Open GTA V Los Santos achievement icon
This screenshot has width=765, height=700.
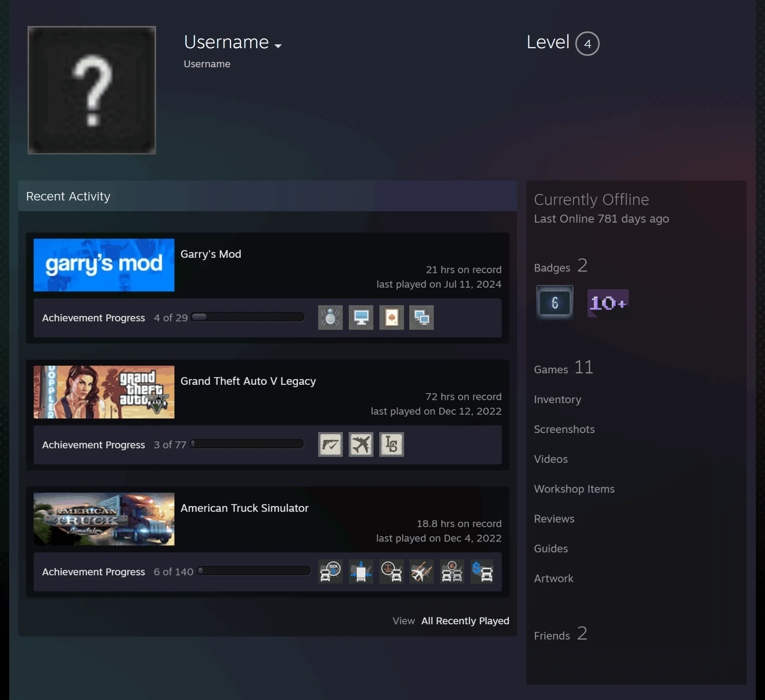(x=391, y=444)
